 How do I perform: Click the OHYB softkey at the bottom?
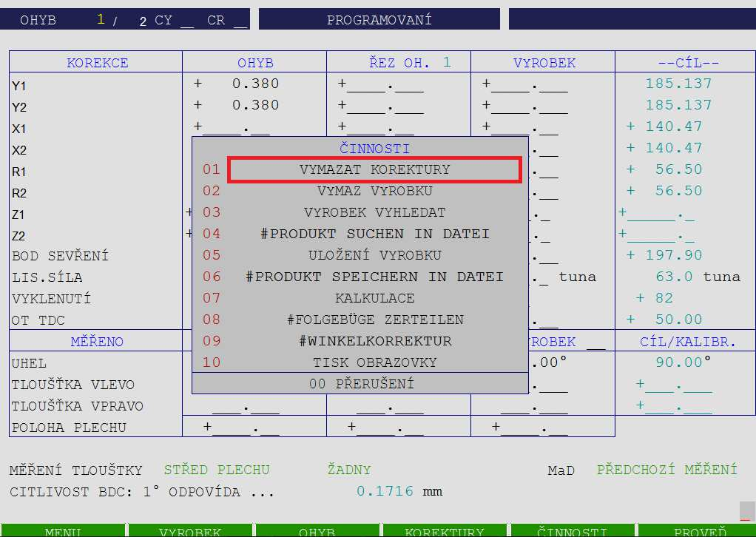tap(317, 530)
